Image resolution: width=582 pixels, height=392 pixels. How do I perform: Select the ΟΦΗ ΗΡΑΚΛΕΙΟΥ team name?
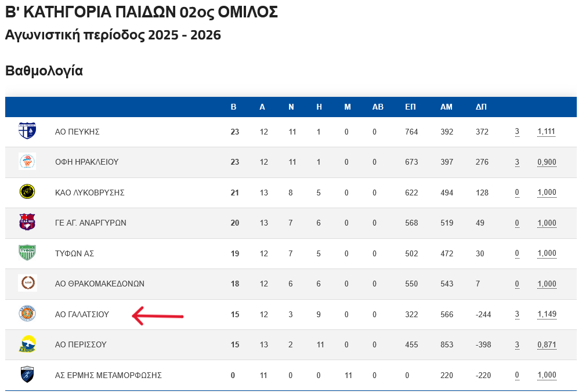86,162
